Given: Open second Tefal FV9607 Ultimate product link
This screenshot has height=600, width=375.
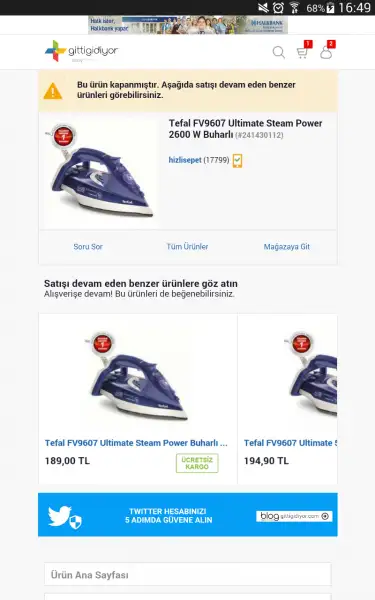Looking at the screenshot, I should pyautogui.click(x=290, y=443).
